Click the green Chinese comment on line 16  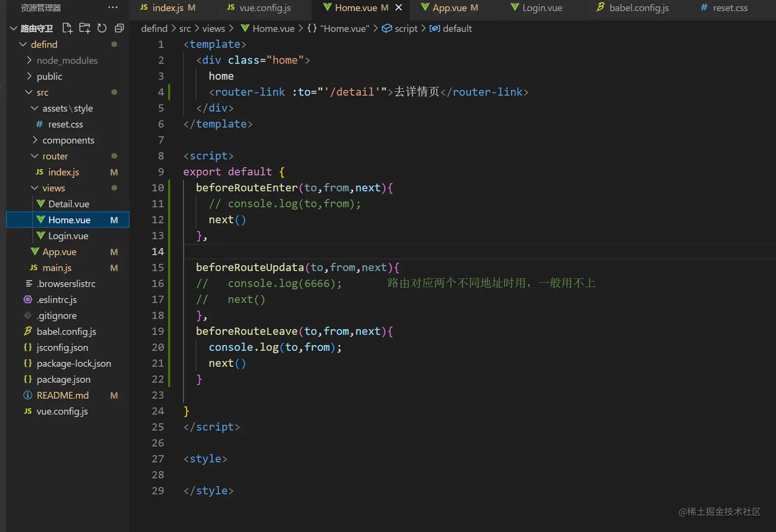coord(492,283)
